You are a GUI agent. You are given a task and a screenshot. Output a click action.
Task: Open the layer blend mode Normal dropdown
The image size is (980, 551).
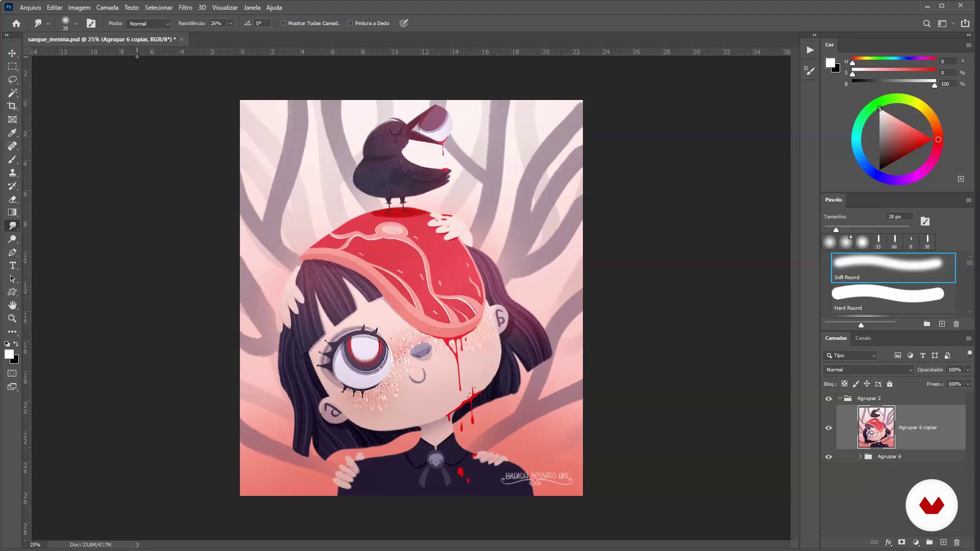click(x=869, y=370)
